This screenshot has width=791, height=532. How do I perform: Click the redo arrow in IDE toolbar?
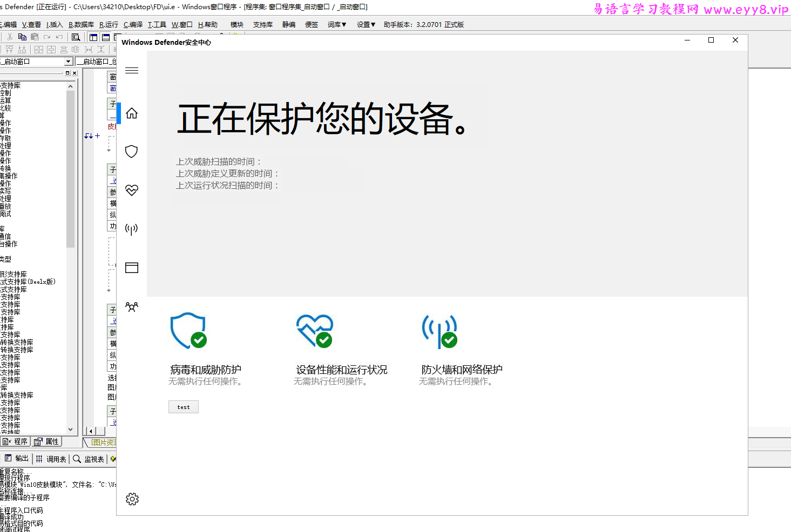pos(47,37)
